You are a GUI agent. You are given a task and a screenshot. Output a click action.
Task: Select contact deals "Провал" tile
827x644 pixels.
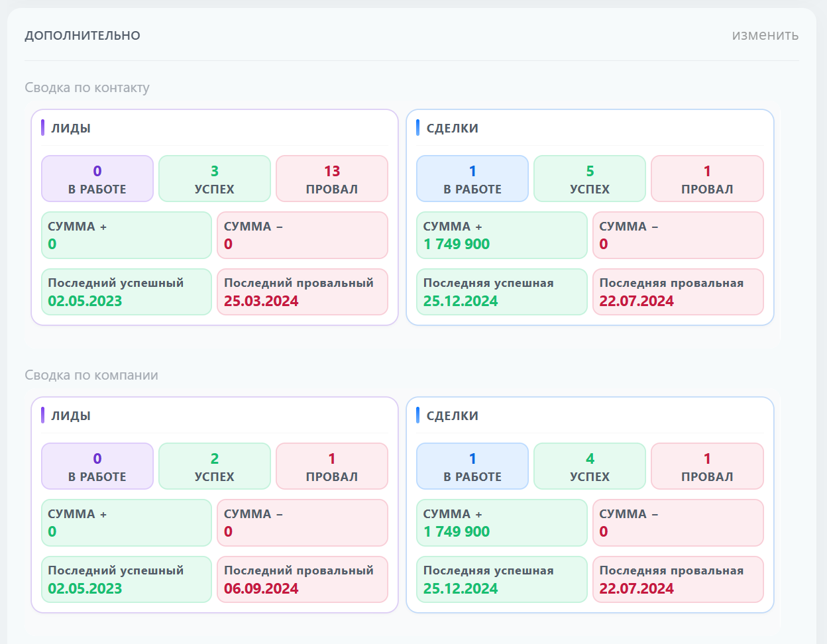[706, 179]
